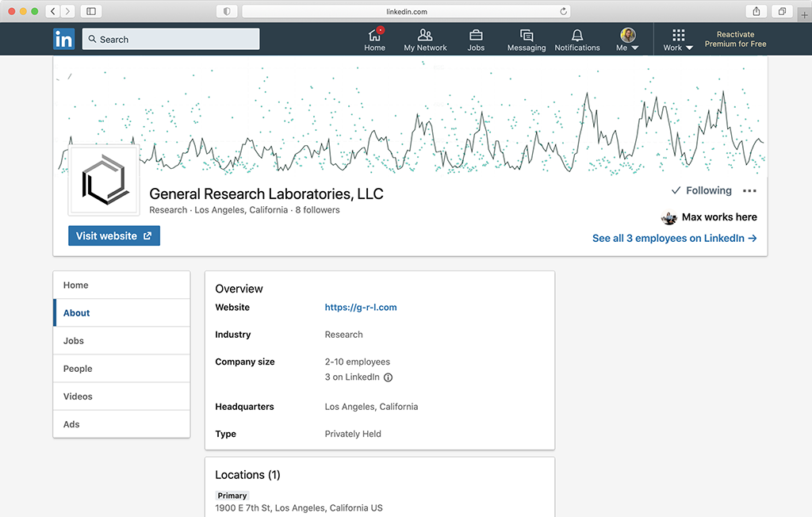Screen dimensions: 812x517
Task: Click the company logo thumbnail
Action: pyautogui.click(x=105, y=181)
